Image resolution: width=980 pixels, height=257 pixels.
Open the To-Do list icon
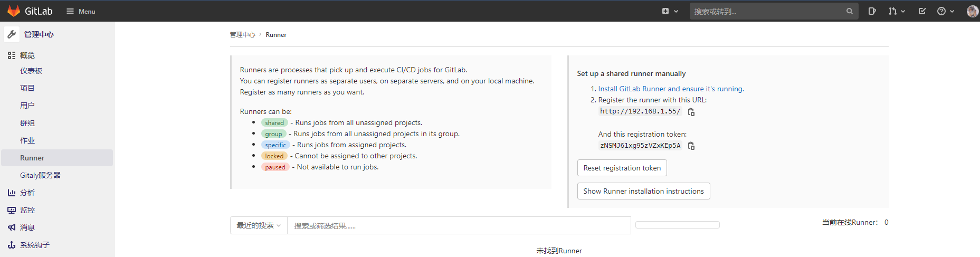[922, 11]
